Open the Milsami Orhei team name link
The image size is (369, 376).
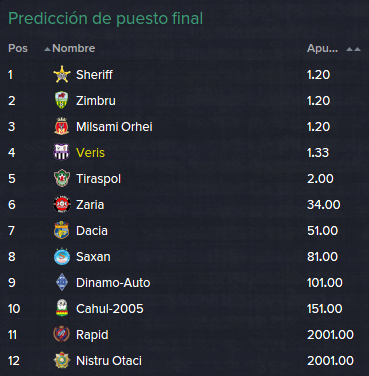click(114, 127)
